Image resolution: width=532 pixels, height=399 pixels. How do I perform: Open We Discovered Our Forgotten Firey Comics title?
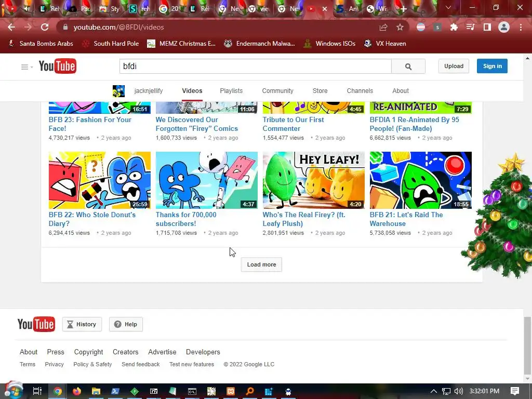point(197,124)
